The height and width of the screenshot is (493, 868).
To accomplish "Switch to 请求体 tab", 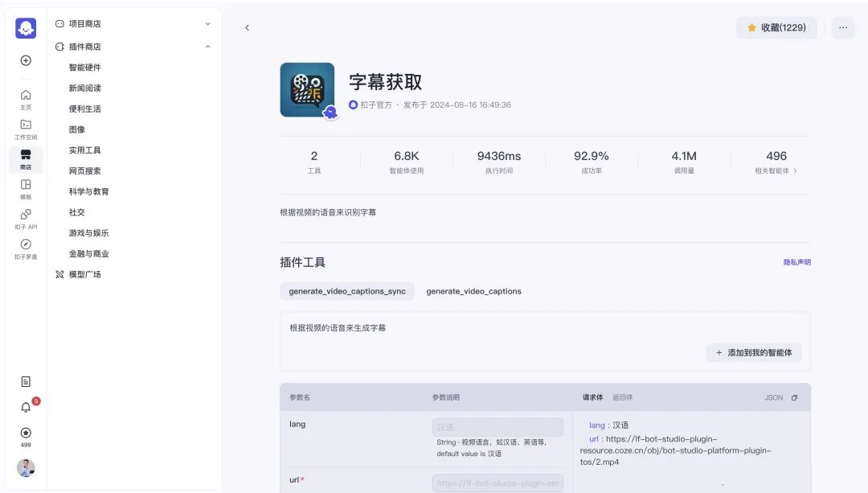I will [x=592, y=397].
